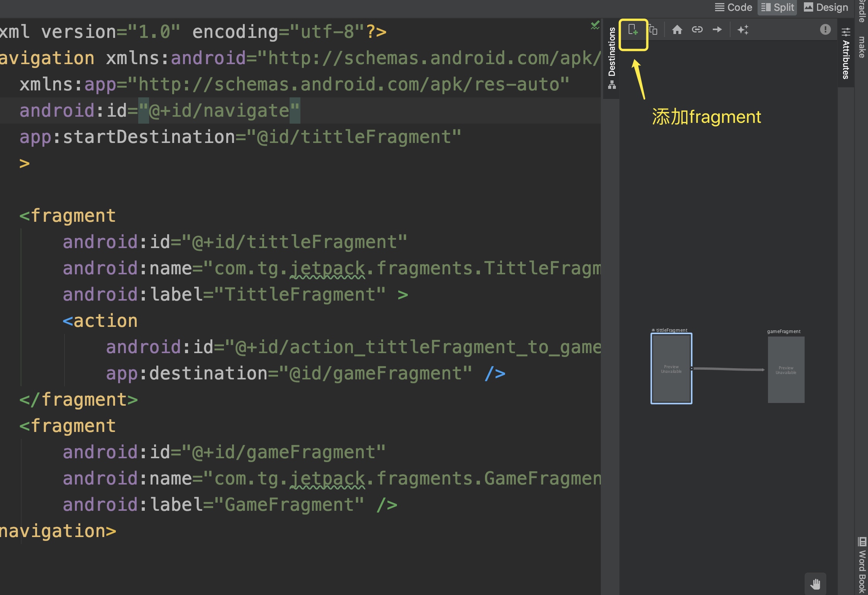Open the warnings indicator icon
Screen dimensions: 868x595
click(x=825, y=29)
